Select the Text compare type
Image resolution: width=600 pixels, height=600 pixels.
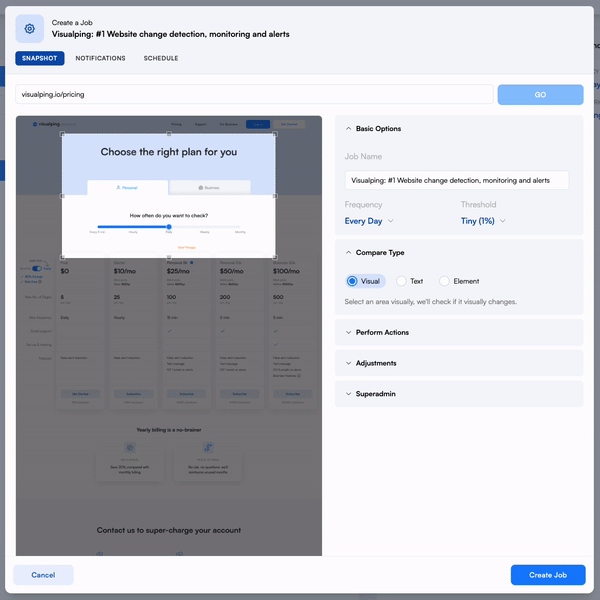coord(409,281)
